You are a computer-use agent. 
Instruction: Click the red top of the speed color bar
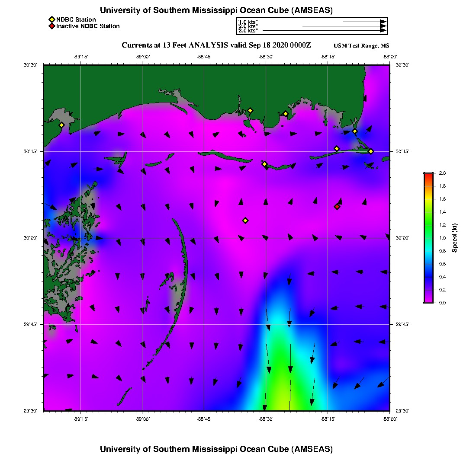point(428,175)
